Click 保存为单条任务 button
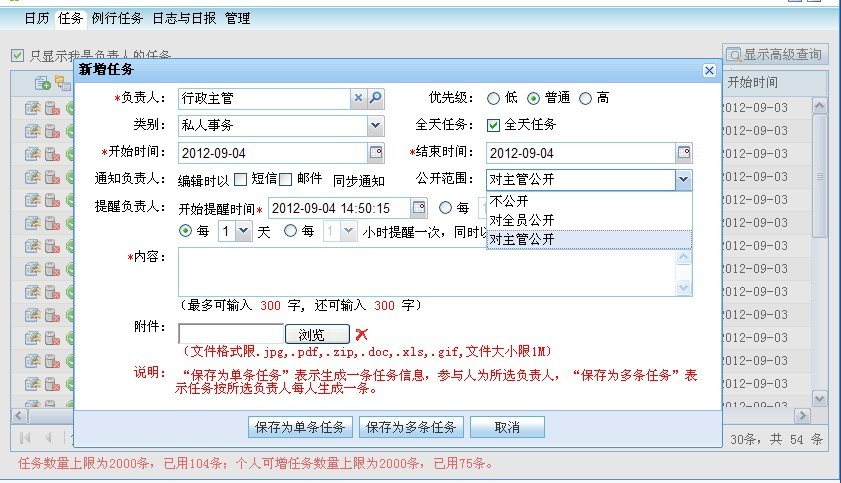Viewport: 841px width, 483px height. 300,427
